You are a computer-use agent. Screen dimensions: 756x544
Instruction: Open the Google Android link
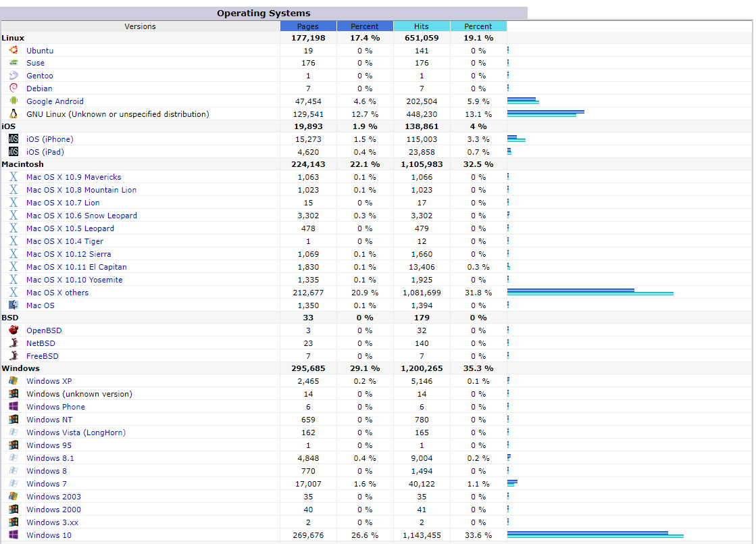coord(55,101)
